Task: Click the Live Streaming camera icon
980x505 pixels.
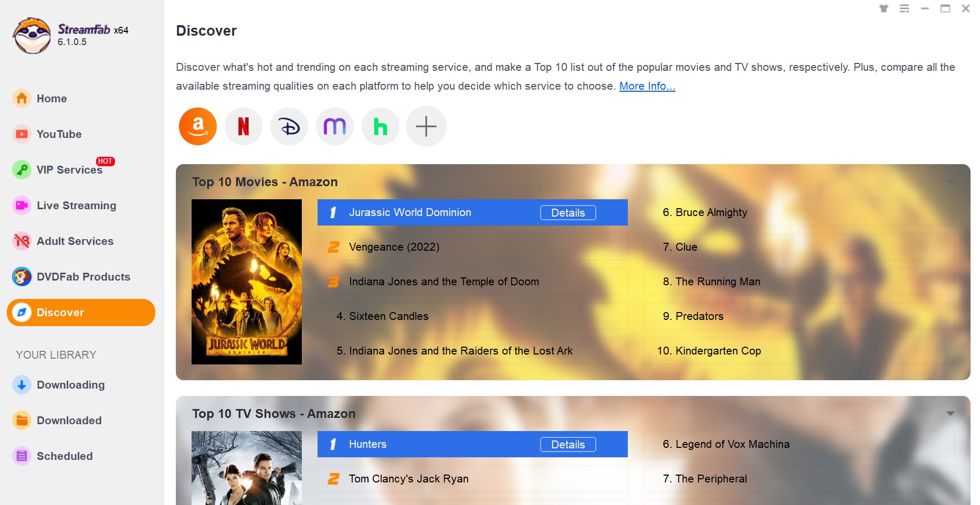Action: point(22,206)
